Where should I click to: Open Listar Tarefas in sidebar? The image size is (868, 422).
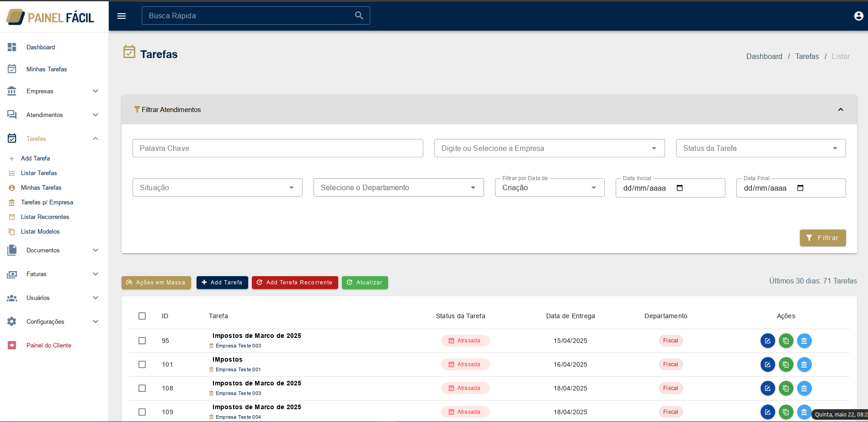point(39,173)
